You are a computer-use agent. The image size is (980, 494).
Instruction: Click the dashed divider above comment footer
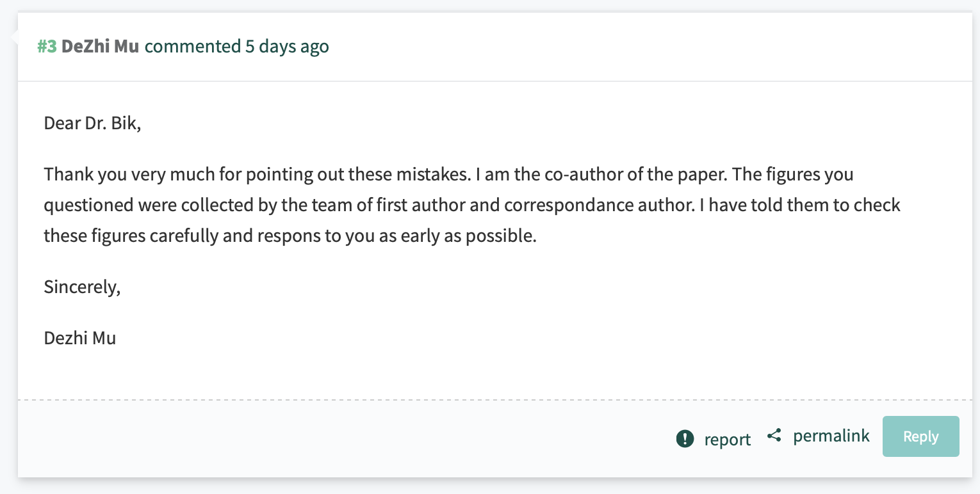494,400
